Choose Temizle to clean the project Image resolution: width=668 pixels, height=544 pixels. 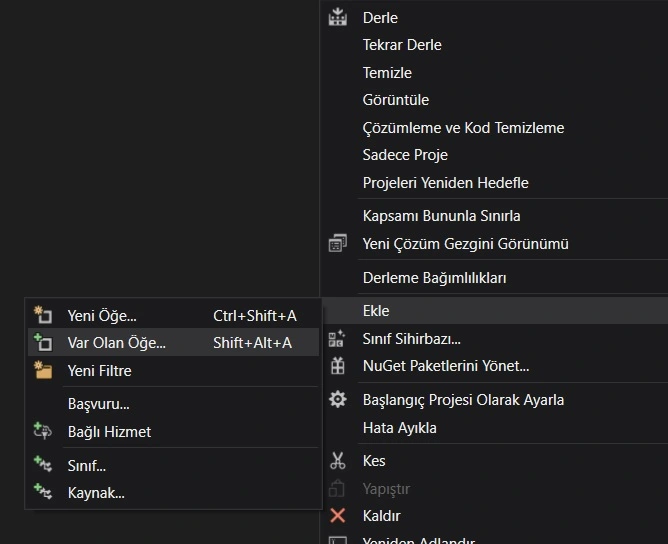point(387,73)
